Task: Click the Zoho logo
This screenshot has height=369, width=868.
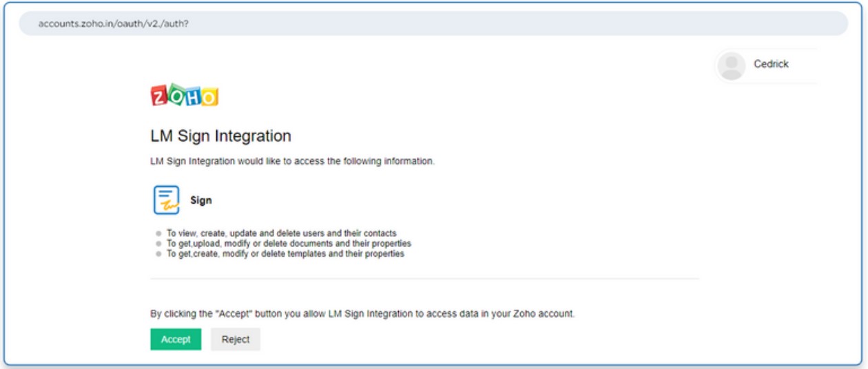Action: pos(184,96)
